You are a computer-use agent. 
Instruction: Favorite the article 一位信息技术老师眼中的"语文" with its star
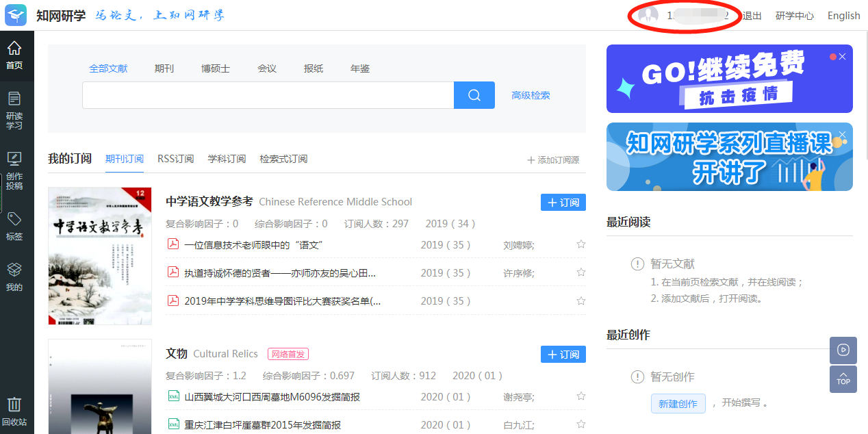click(x=581, y=244)
